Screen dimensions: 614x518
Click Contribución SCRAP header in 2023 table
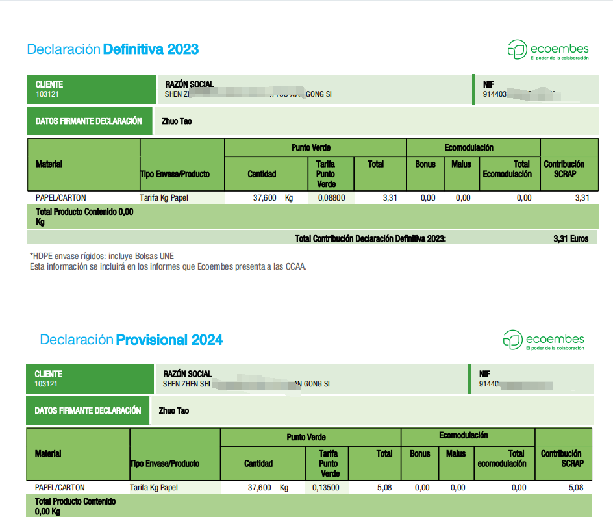click(x=564, y=169)
